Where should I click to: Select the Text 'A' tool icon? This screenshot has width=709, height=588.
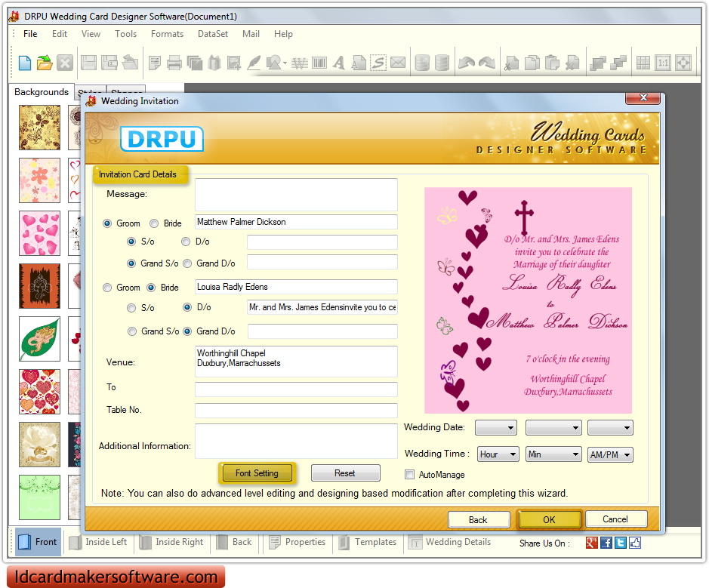pyautogui.click(x=339, y=63)
